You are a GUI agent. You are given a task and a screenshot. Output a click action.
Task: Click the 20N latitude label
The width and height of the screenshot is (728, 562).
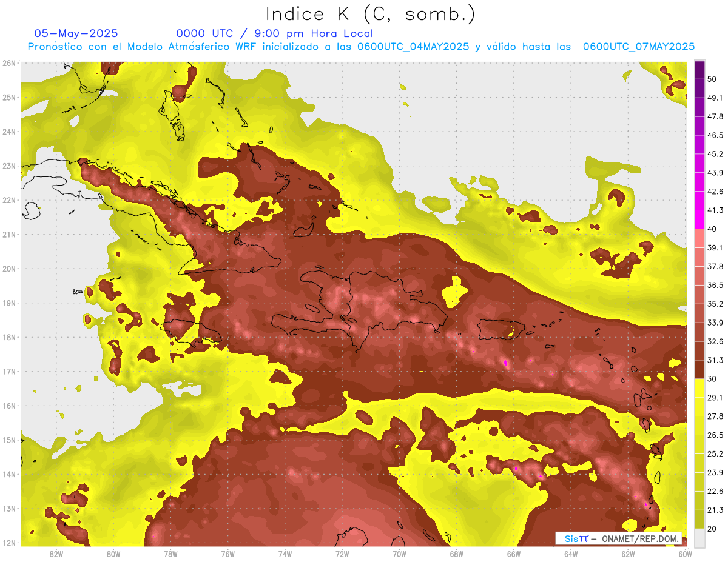pos(9,269)
